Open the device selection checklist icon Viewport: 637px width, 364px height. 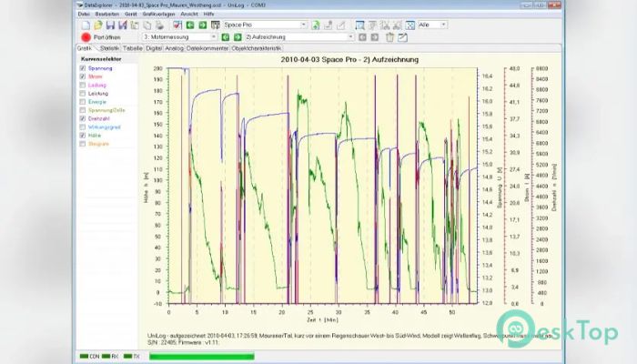click(x=177, y=25)
